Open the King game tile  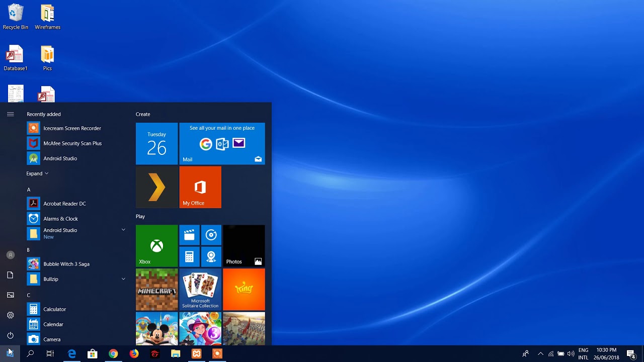click(244, 290)
